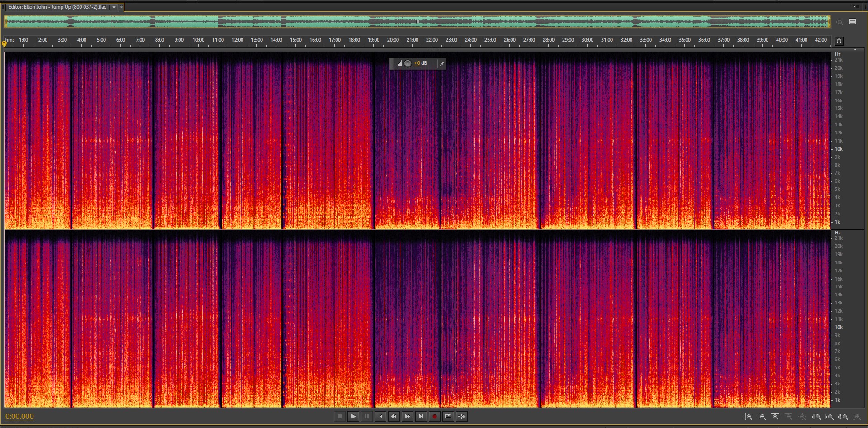Open the Editor panel options menu
Screen dimensions: 868x428
point(856,7)
